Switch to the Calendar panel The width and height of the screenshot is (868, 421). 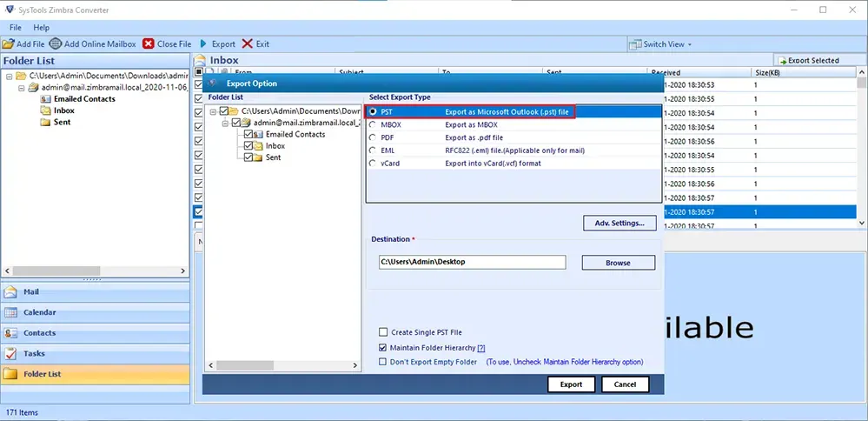(x=96, y=312)
